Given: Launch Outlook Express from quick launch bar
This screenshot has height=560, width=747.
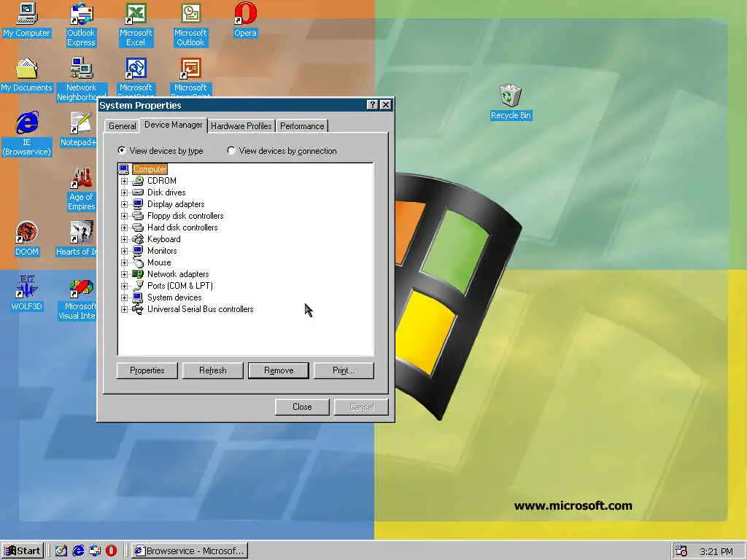Looking at the screenshot, I should point(95,551).
